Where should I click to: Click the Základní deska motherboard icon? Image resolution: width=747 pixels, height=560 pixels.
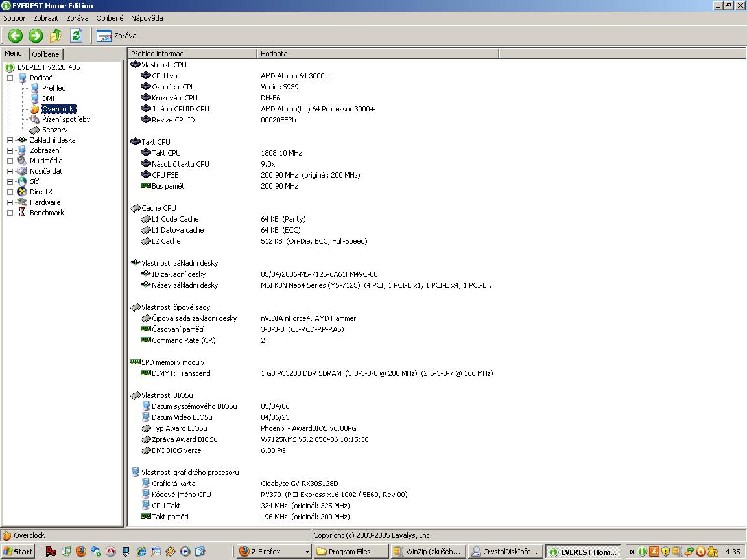pyautogui.click(x=22, y=140)
